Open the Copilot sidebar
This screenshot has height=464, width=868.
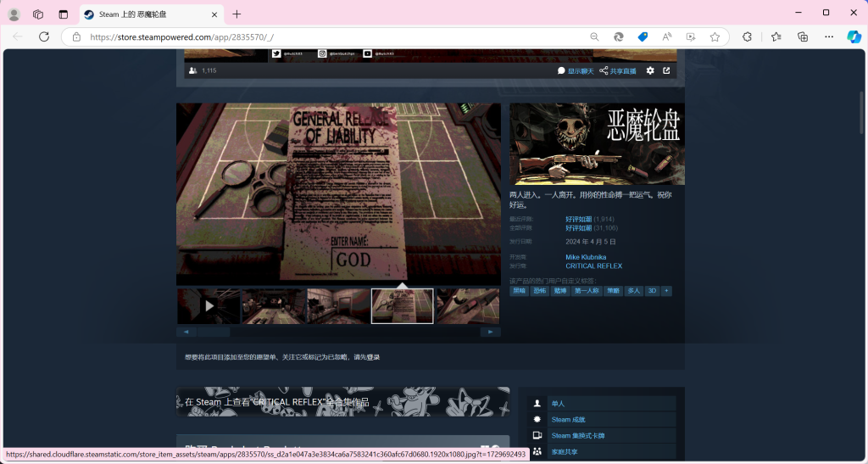(854, 37)
